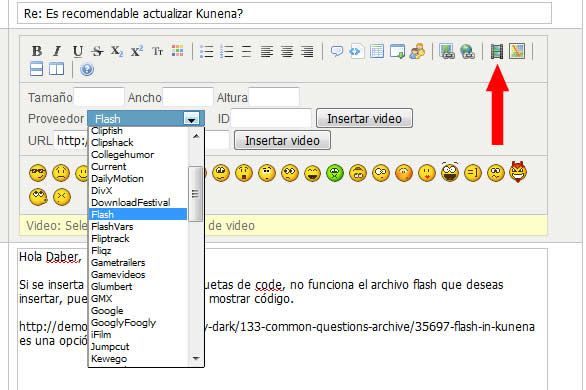Screen dimensions: 586x390
Task: Apply underline formatting
Action: (77, 51)
